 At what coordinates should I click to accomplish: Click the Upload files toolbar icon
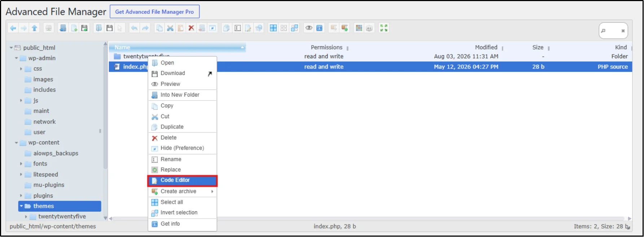84,28
